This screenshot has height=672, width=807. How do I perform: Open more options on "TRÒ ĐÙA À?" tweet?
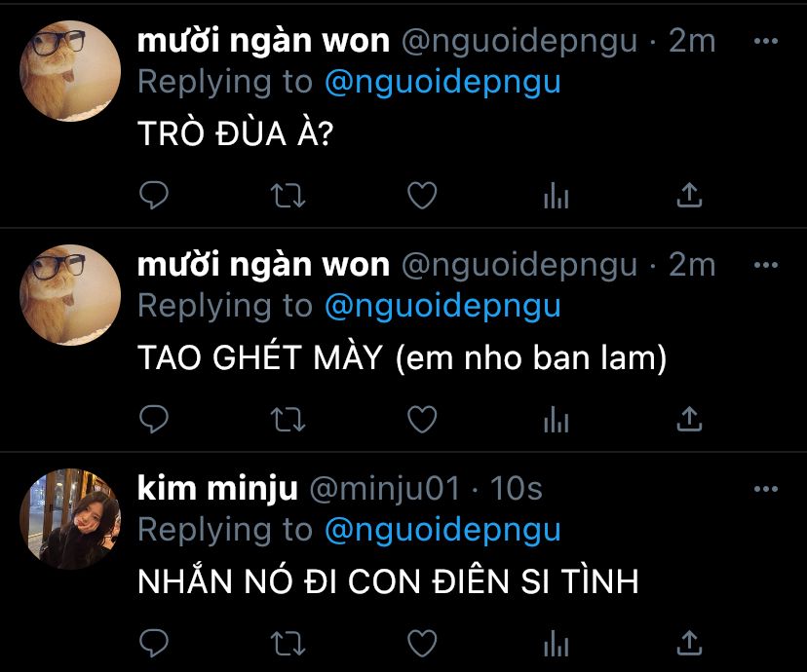pos(766,41)
